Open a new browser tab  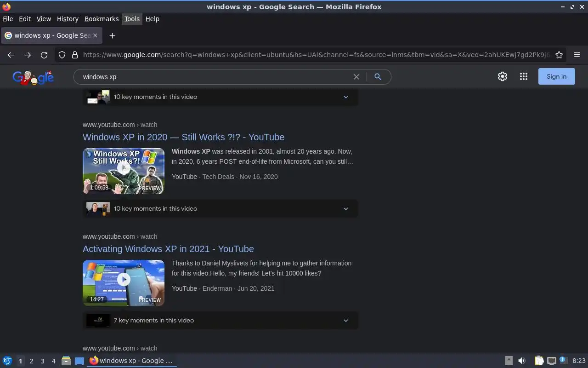pos(112,35)
